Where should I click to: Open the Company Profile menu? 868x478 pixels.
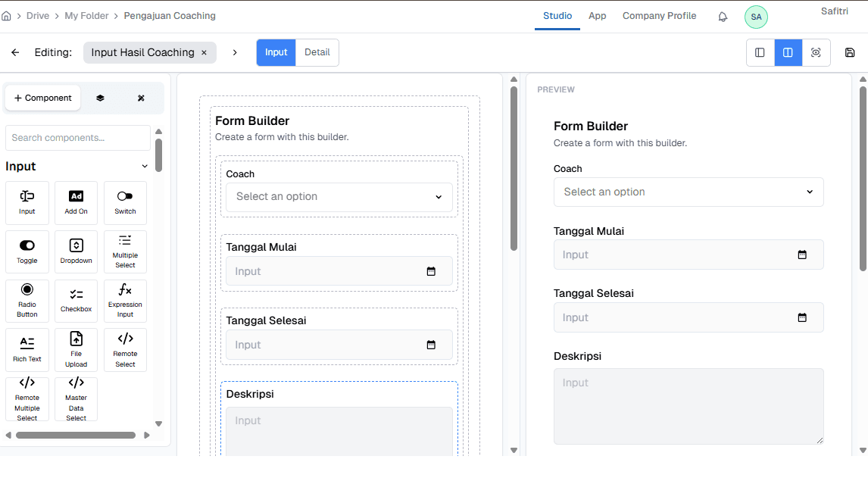click(658, 15)
